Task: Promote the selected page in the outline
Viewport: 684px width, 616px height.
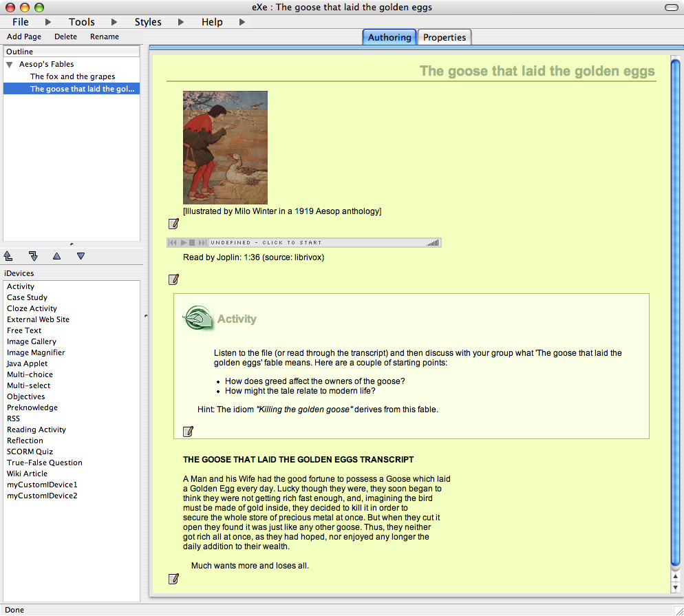Action: [x=8, y=256]
